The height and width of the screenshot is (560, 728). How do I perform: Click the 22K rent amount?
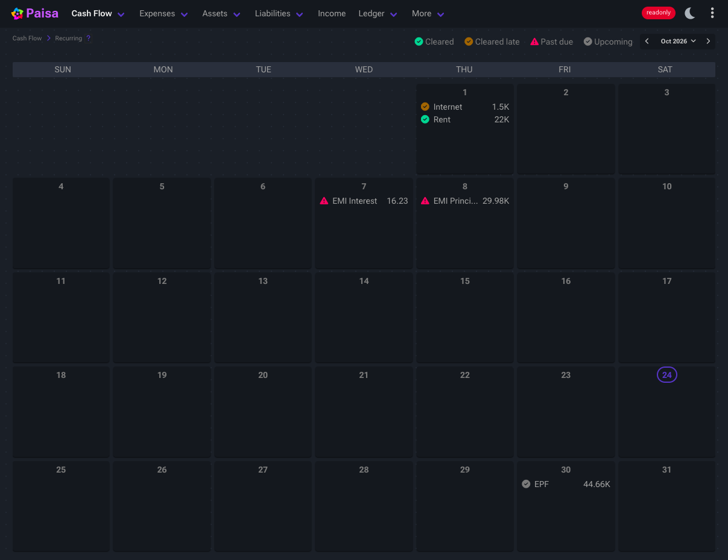502,119
